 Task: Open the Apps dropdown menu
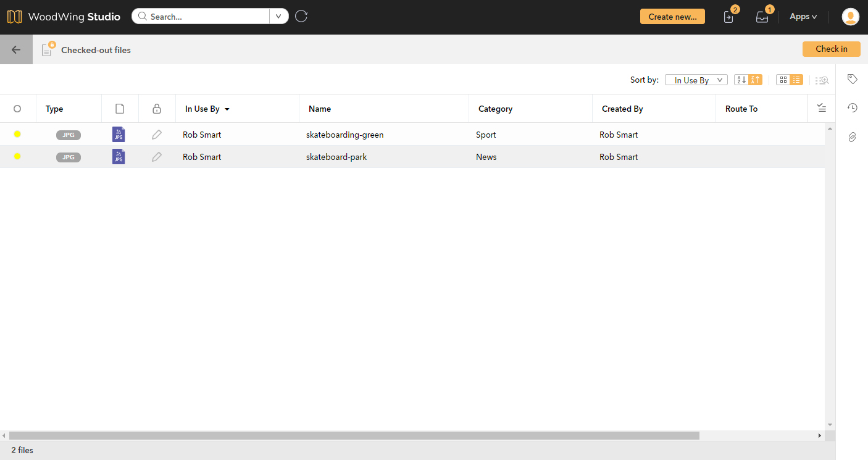(803, 17)
